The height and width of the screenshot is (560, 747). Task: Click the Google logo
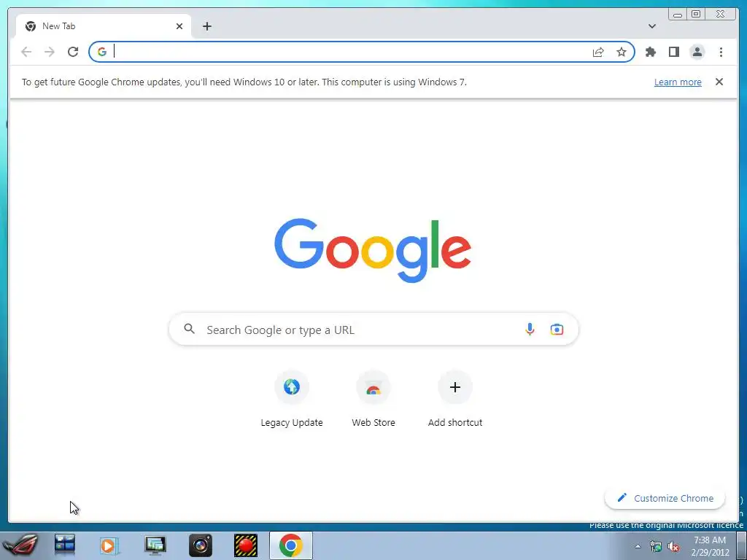coord(373,249)
